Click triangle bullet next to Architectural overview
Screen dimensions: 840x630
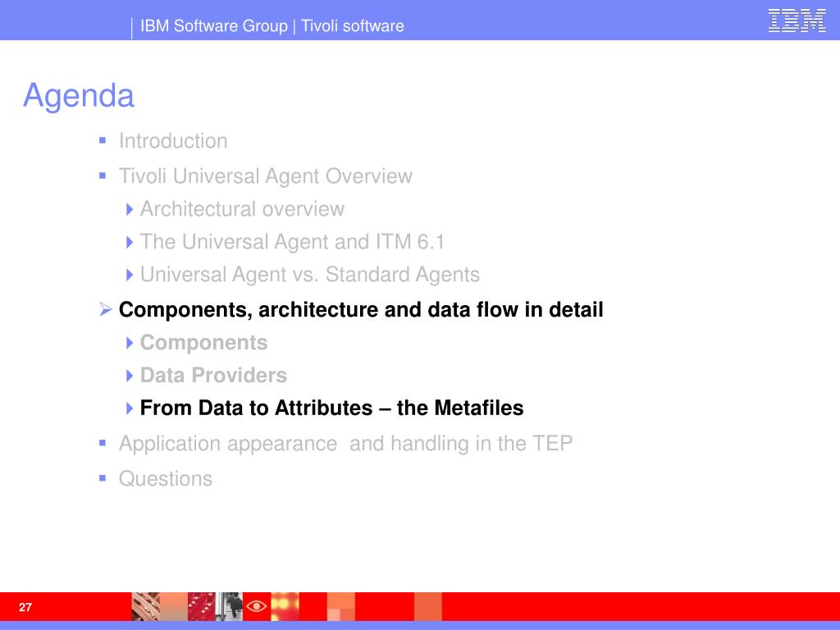click(x=129, y=209)
